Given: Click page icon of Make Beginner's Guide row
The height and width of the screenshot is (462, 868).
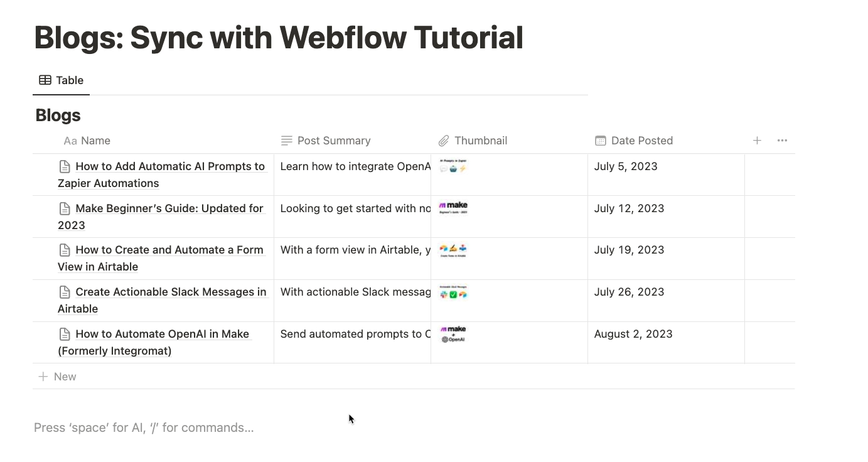Looking at the screenshot, I should click(x=65, y=208).
